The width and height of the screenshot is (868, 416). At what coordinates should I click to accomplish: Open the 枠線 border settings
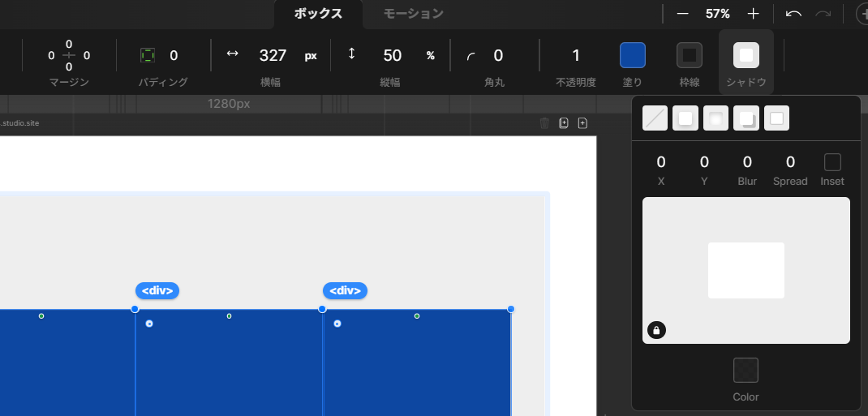[690, 55]
